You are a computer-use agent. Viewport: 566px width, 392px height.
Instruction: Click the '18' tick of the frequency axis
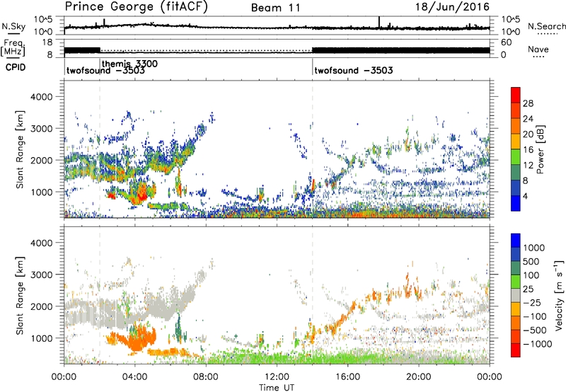pos(47,42)
